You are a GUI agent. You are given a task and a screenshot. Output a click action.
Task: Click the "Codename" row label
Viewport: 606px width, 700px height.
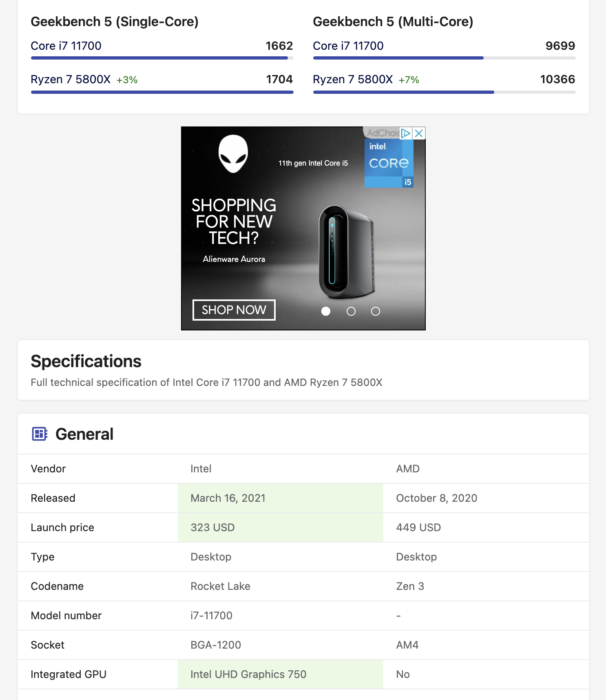[57, 586]
